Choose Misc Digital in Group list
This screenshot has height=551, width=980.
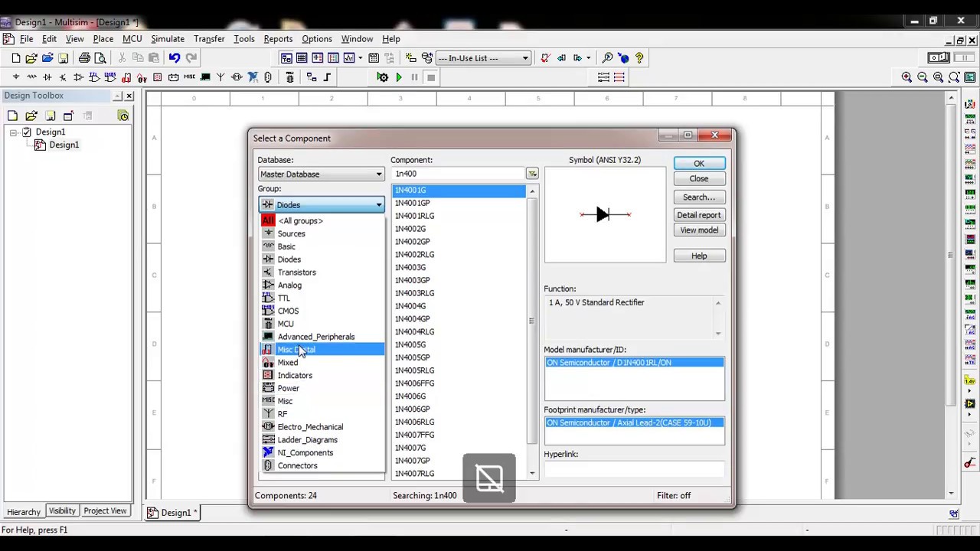tap(322, 350)
